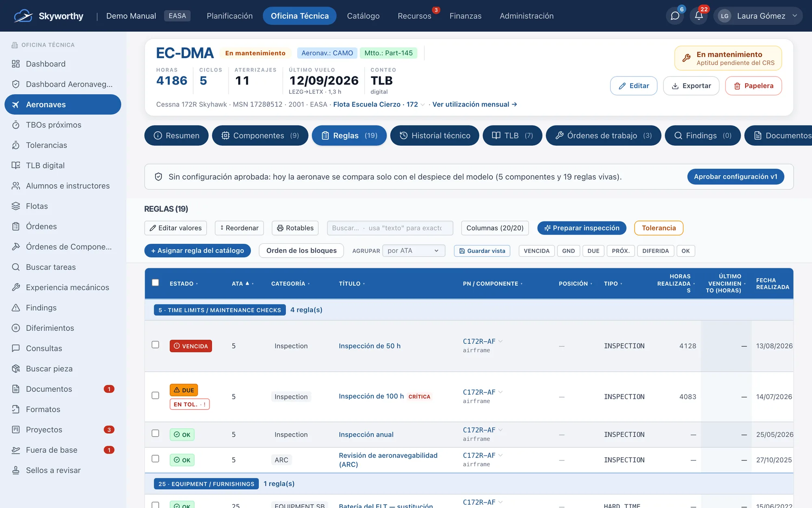Open the chat messages icon
Image resolution: width=812 pixels, height=508 pixels.
coord(675,16)
